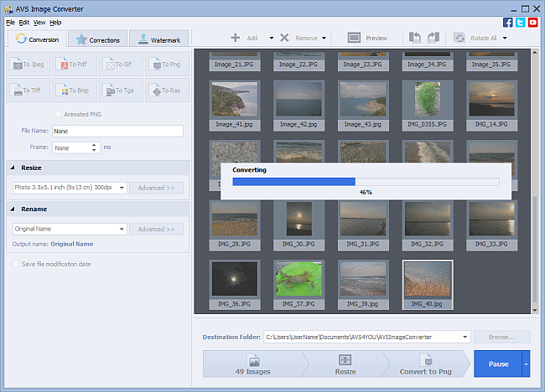The height and width of the screenshot is (392, 545).
Task: Pick the To Gif format button
Action: pos(121,64)
